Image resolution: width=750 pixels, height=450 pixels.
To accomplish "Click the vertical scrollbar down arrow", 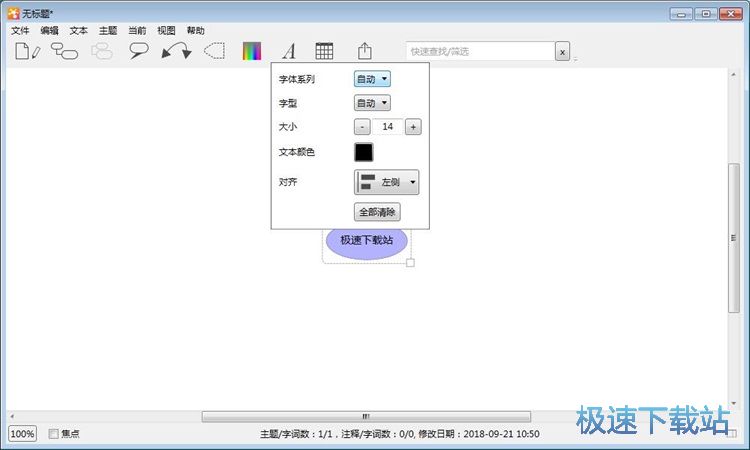I will click(733, 404).
